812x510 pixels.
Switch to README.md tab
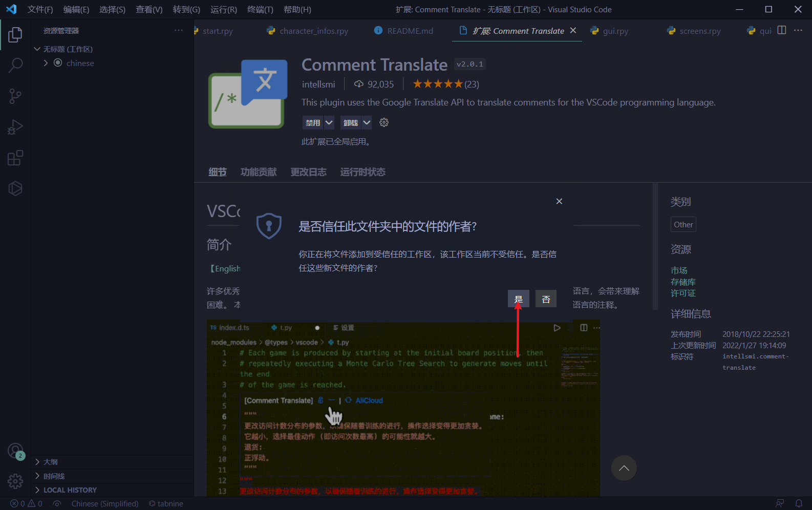[410, 31]
